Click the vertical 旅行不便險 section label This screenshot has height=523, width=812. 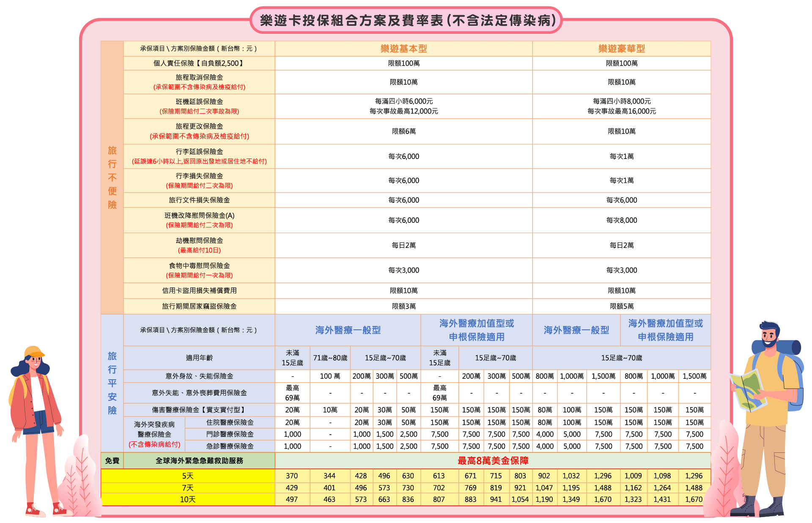[112, 178]
